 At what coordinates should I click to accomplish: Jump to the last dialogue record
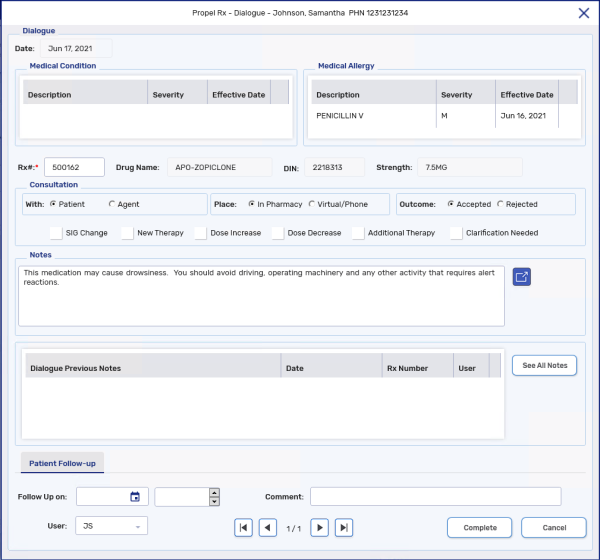pyautogui.click(x=343, y=527)
